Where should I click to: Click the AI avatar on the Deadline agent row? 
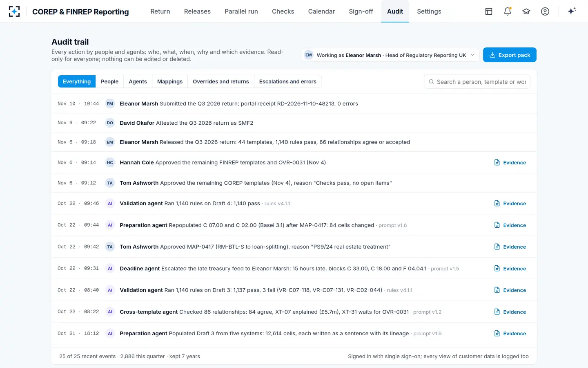pyautogui.click(x=110, y=269)
